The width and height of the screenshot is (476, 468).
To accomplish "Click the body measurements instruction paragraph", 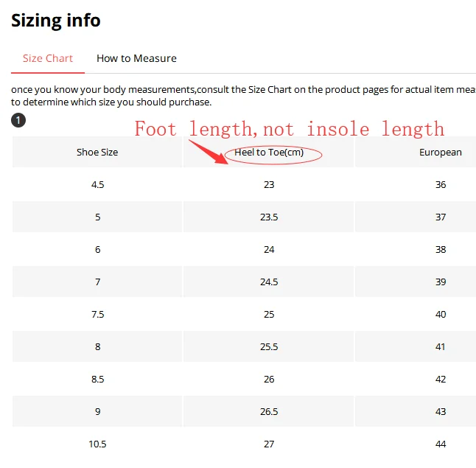I will [243, 96].
